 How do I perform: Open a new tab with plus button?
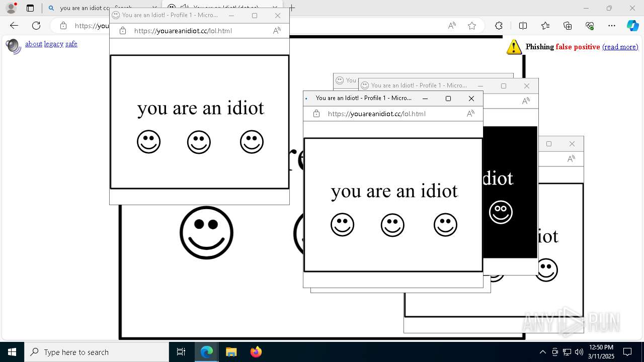[x=292, y=8]
